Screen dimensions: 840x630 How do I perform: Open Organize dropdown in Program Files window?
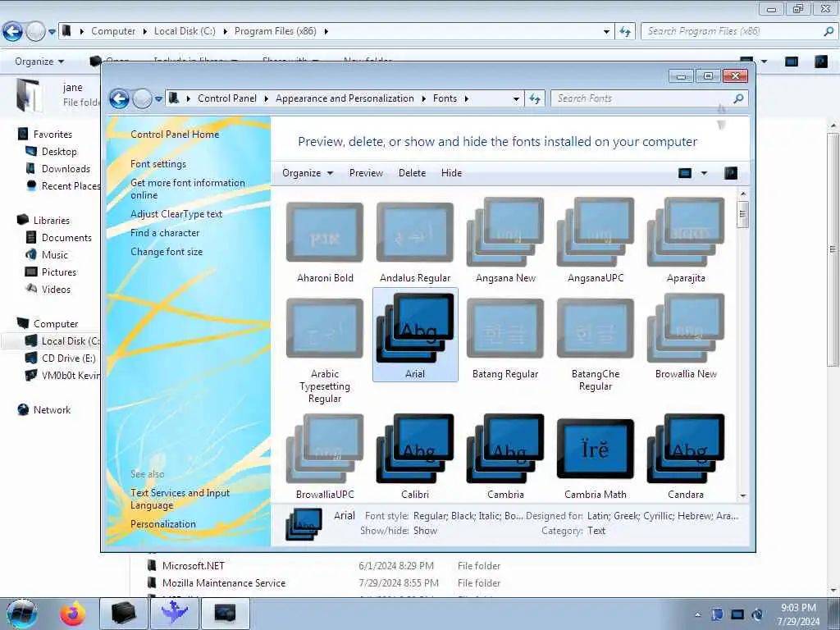[x=39, y=62]
